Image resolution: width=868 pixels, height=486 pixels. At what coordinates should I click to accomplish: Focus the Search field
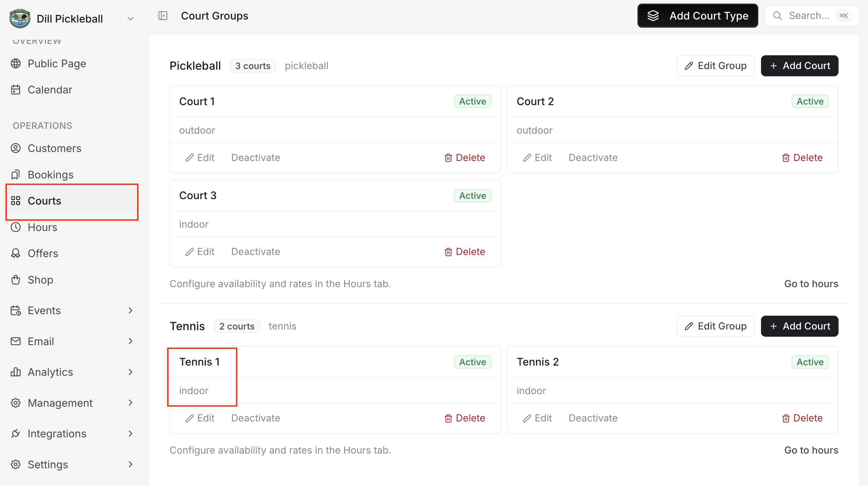pos(812,16)
